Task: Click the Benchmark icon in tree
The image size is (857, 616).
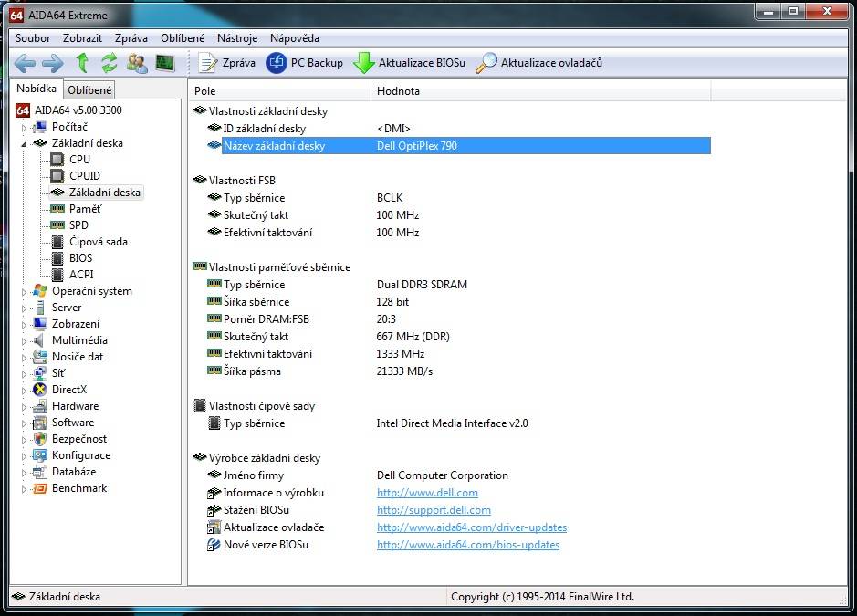Action: coord(40,488)
